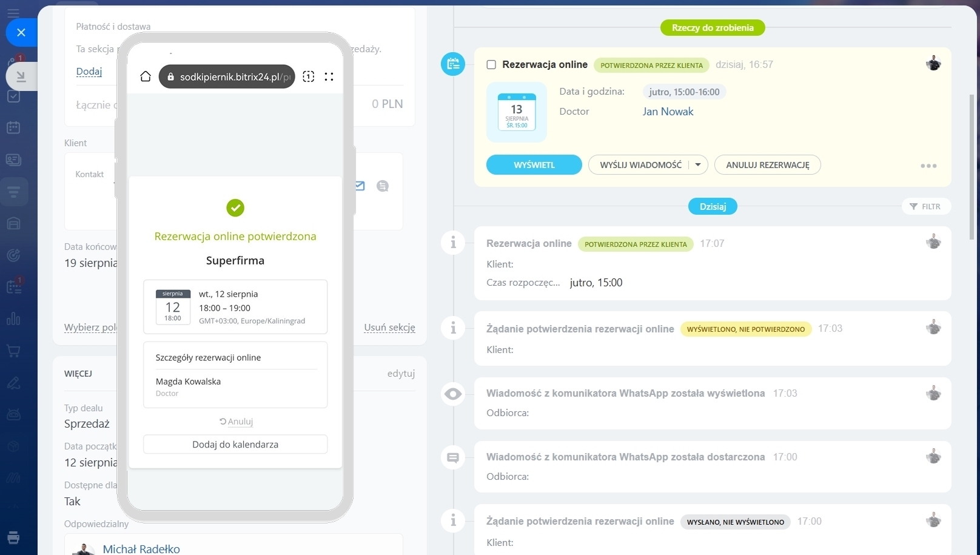This screenshot has height=555, width=980.
Task: Click the avatar on the WhatsApp wyświetlona entry
Action: pos(934,392)
